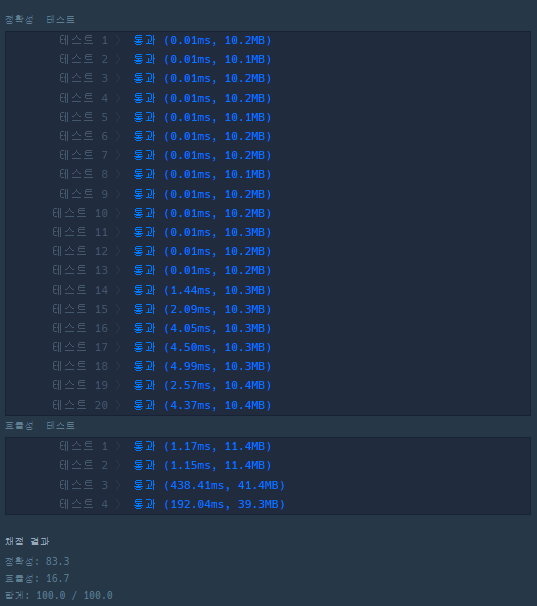Click the 효율성 테스트 section heading
Image resolution: width=537 pixels, height=606 pixels.
pos(40,426)
